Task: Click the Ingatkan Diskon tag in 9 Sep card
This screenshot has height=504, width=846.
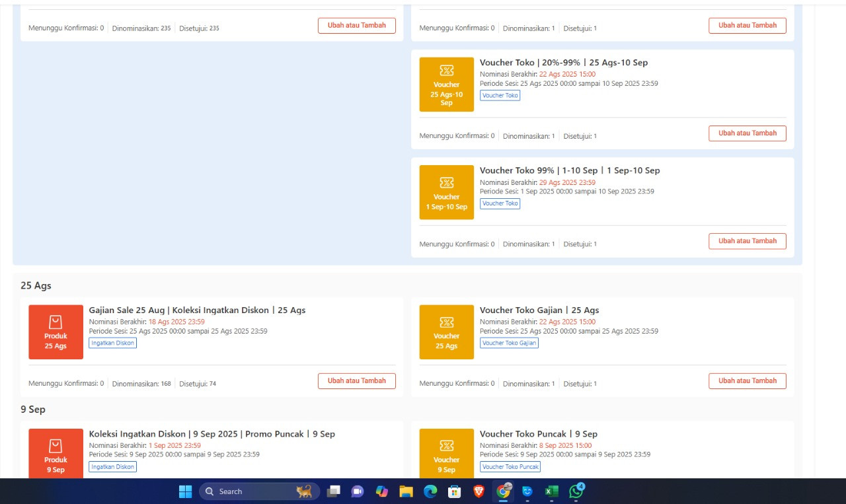Action: (113, 467)
